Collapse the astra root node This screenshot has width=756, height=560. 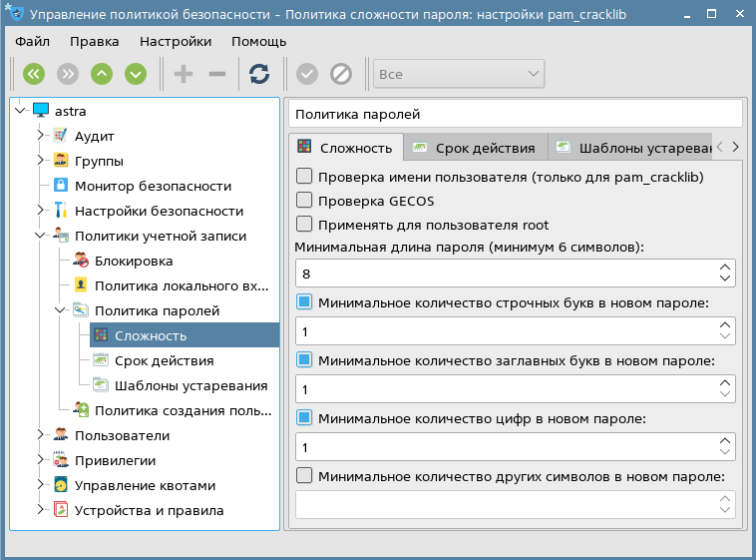[x=20, y=111]
